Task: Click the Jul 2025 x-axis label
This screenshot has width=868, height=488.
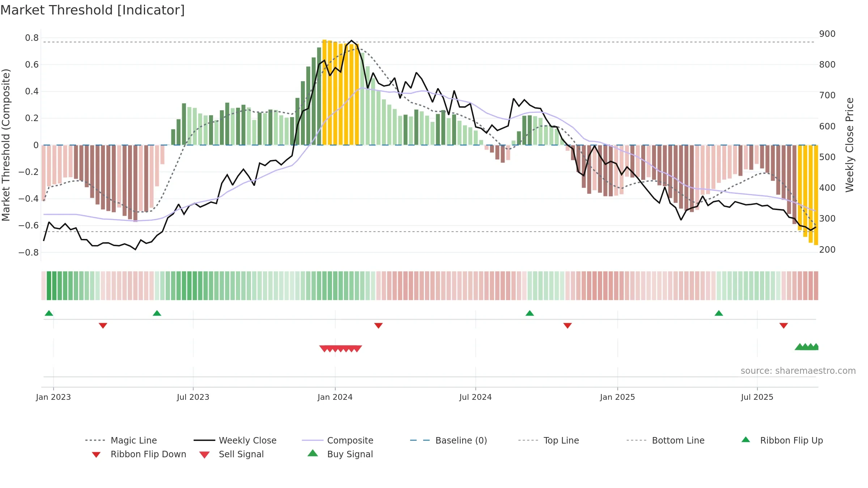Action: click(x=757, y=397)
